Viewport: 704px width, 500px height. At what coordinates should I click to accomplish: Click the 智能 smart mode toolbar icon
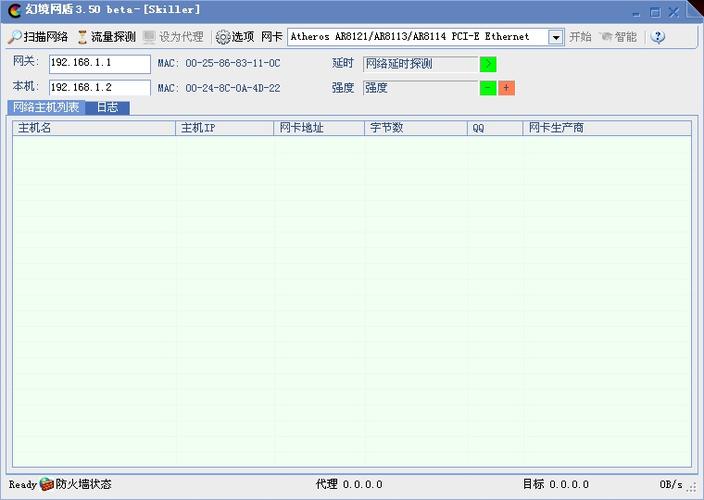pos(605,37)
